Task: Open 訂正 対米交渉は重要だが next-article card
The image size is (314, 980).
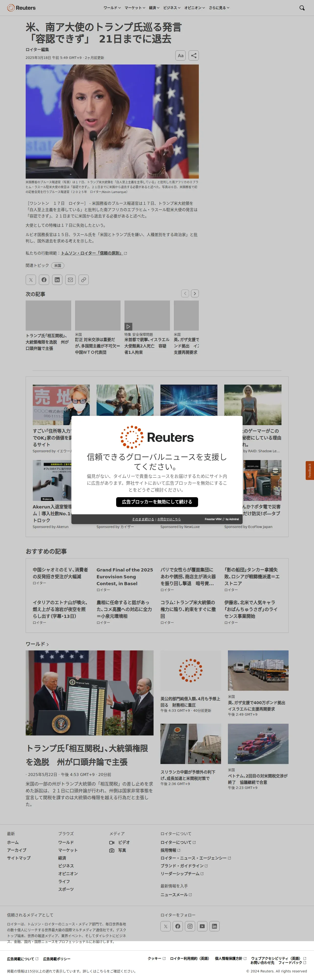Action: pos(97,346)
